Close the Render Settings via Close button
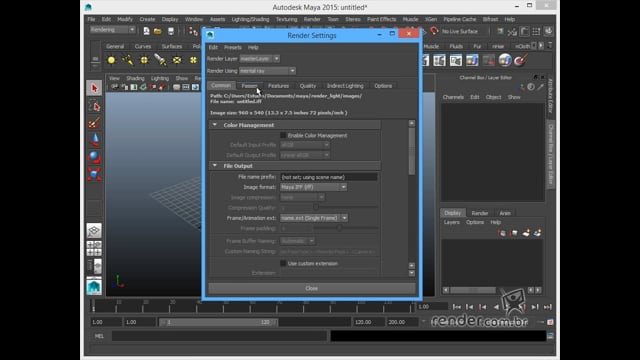Viewport: 640px width, 360px height. click(311, 288)
